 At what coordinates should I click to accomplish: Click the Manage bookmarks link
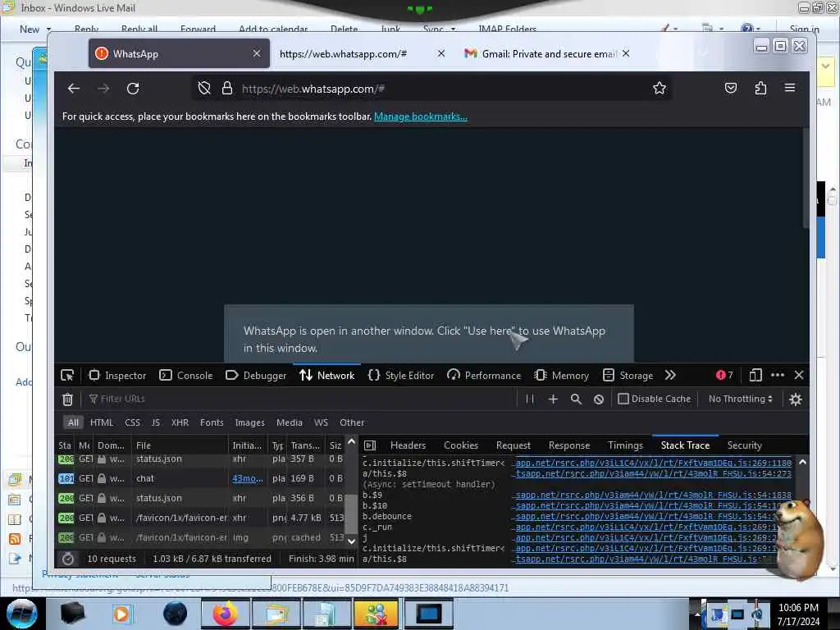421,116
